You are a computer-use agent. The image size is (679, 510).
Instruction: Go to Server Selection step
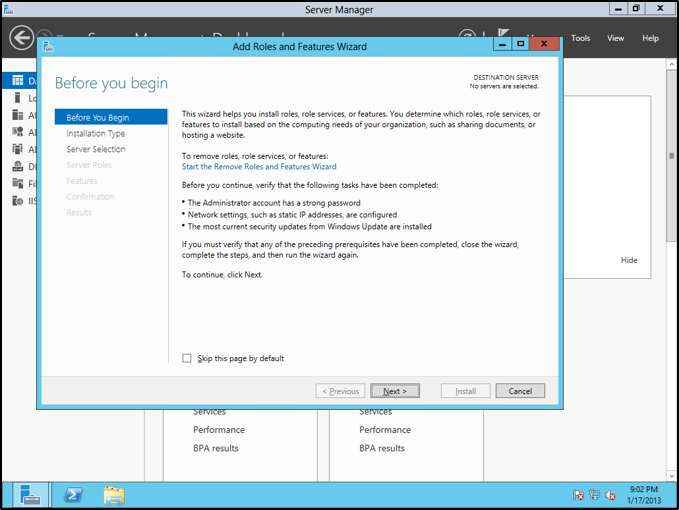pyautogui.click(x=96, y=149)
